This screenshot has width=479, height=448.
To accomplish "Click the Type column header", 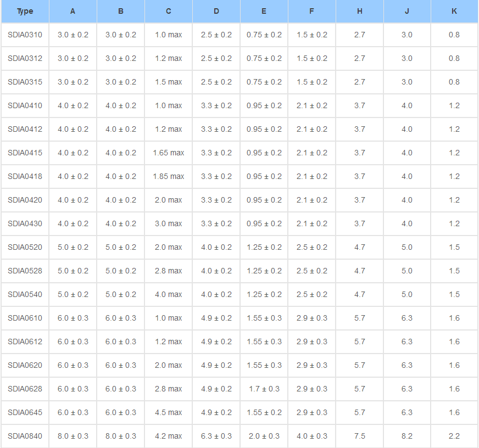I will [25, 12].
